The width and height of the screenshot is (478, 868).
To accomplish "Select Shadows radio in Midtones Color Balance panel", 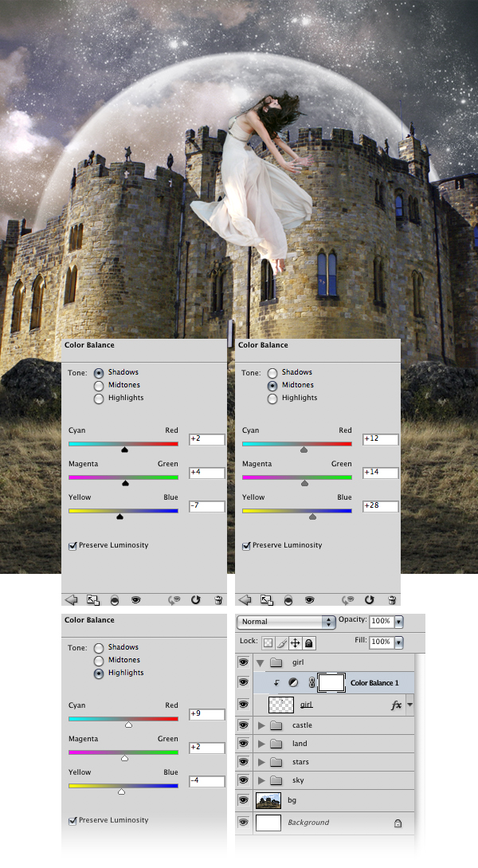I will (x=272, y=372).
